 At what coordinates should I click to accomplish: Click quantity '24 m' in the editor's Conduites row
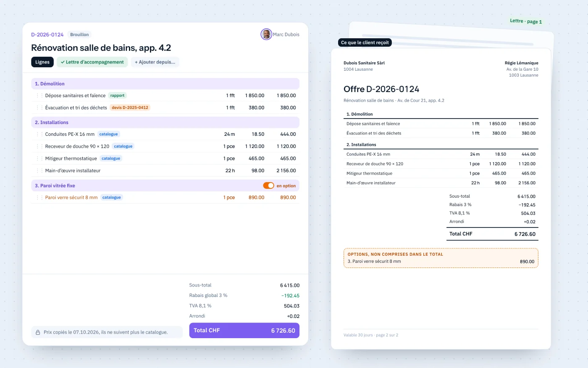point(229,134)
